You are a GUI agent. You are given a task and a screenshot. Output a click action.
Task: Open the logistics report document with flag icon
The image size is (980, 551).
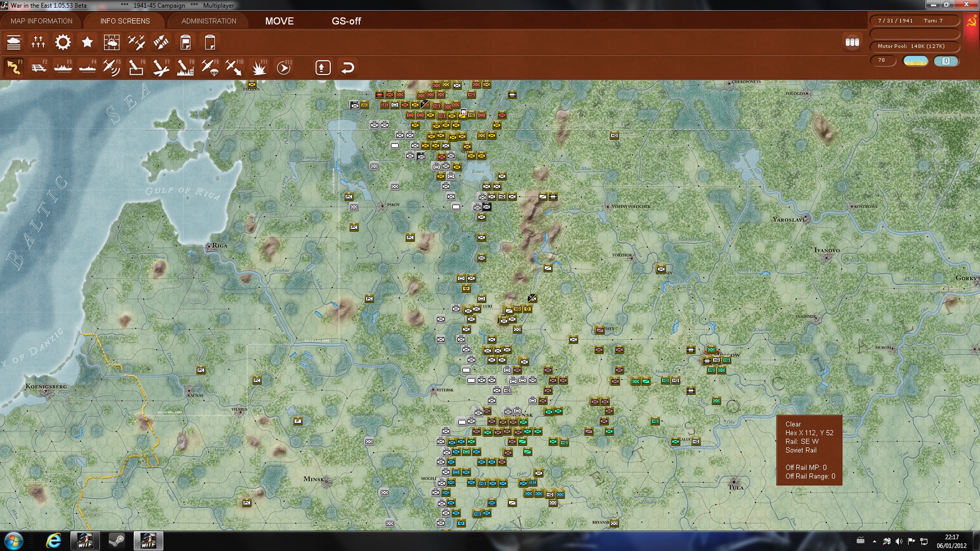tap(185, 42)
